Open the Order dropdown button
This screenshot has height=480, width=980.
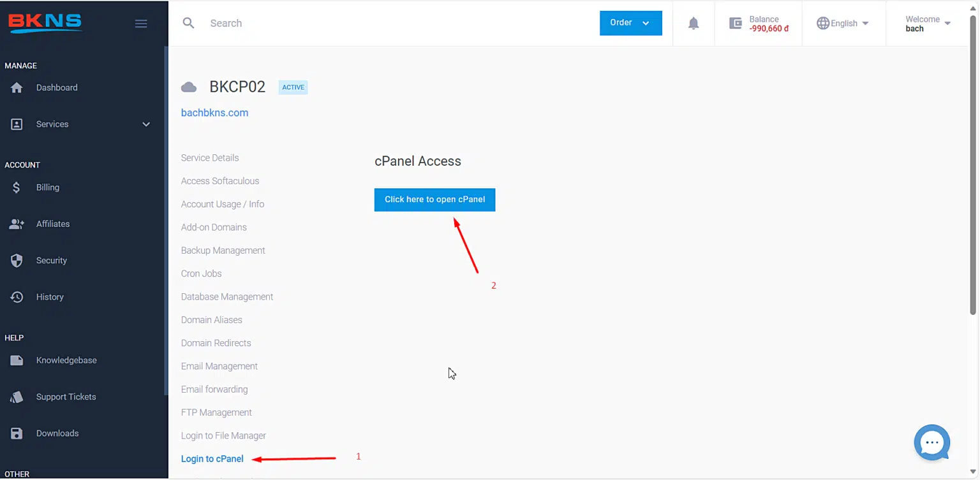630,23
